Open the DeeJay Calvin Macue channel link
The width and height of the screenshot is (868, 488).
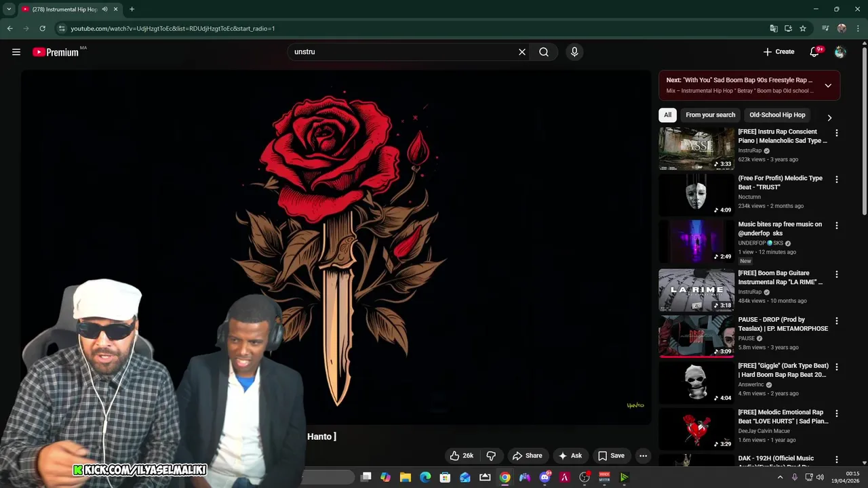[x=764, y=431]
